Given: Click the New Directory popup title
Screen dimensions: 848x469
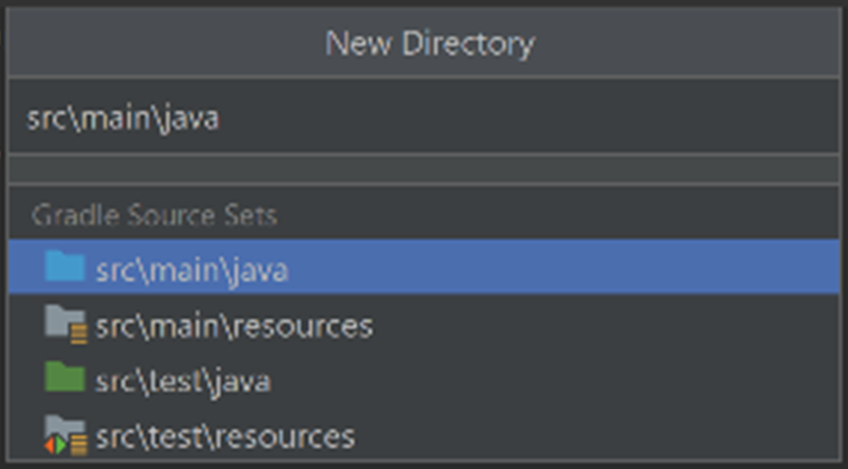Looking at the screenshot, I should 430,43.
